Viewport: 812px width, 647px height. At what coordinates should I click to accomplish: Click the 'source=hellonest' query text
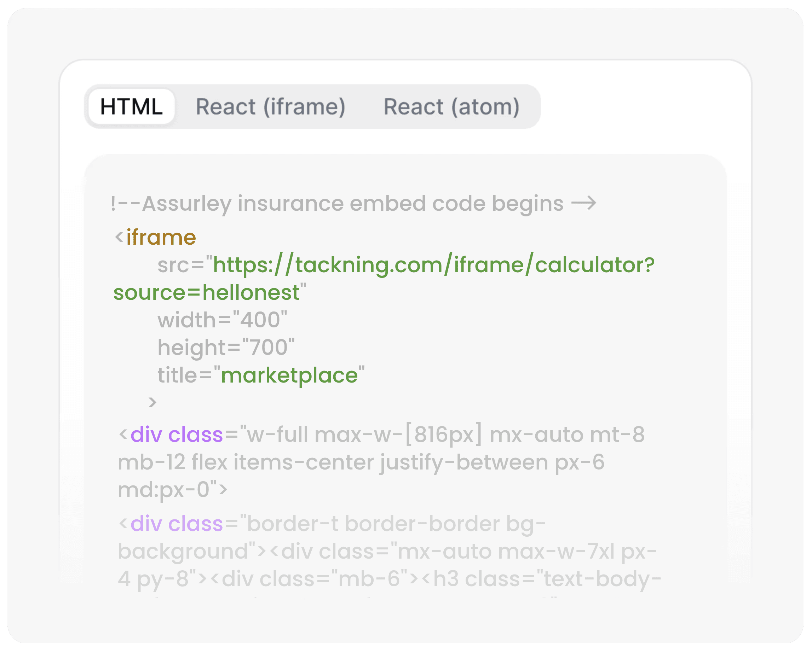[206, 292]
